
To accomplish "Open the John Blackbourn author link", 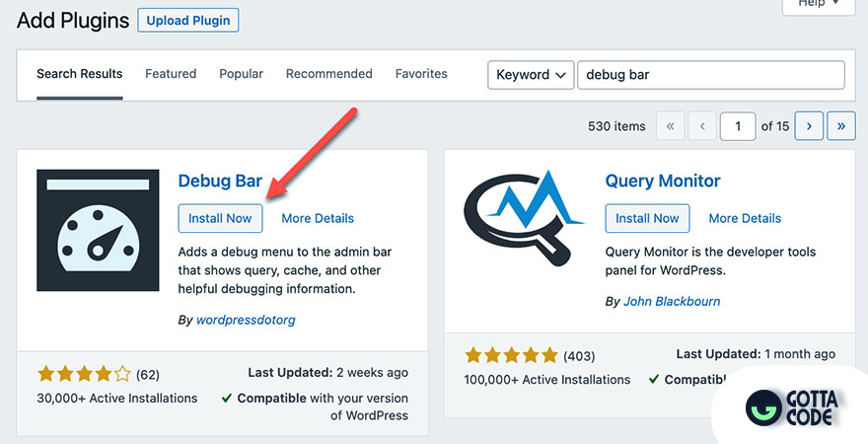I will tap(672, 302).
